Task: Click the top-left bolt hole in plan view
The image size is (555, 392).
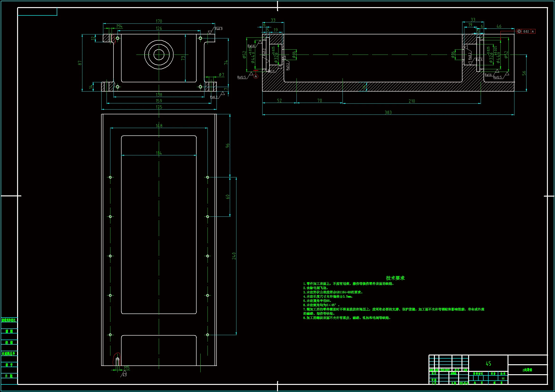Action: tap(110, 177)
